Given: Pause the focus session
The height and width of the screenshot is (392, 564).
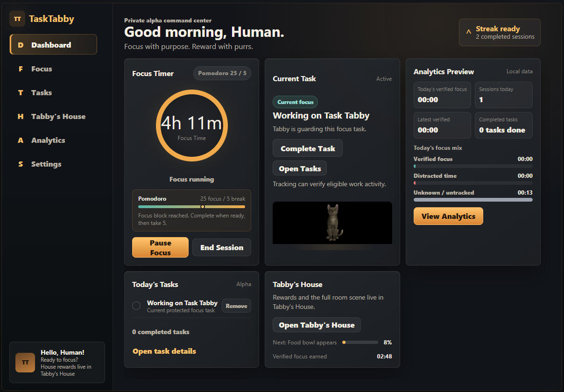Looking at the screenshot, I should pyautogui.click(x=160, y=247).
